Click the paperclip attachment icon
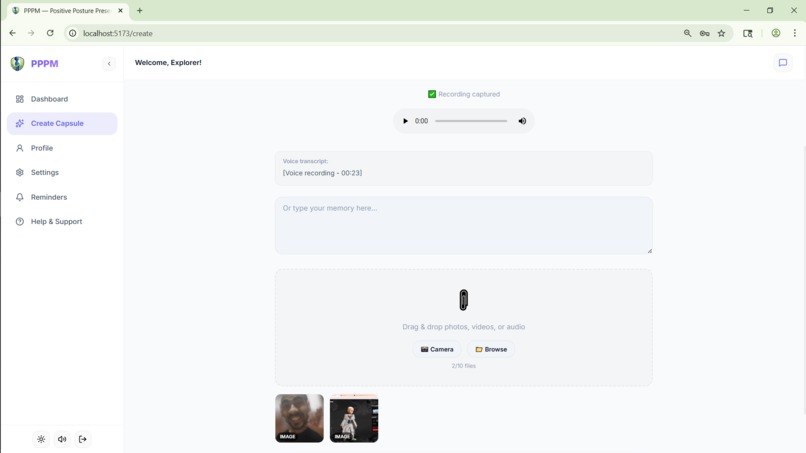This screenshot has width=806, height=453. click(x=464, y=300)
